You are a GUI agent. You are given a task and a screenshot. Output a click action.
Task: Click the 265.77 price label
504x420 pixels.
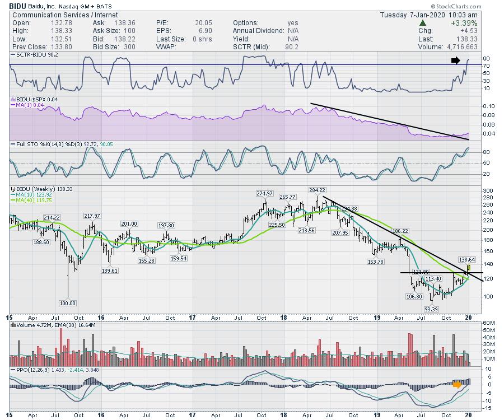[287, 197]
